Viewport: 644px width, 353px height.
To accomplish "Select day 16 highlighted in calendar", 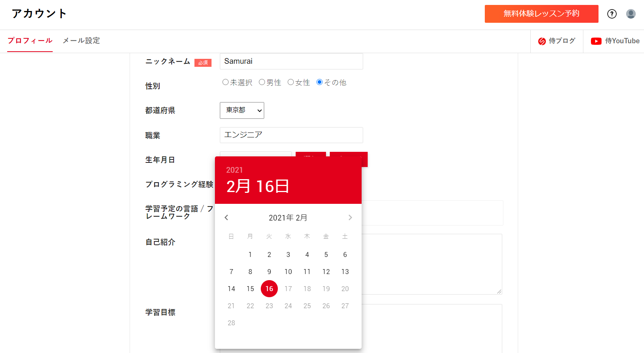I will click(269, 289).
